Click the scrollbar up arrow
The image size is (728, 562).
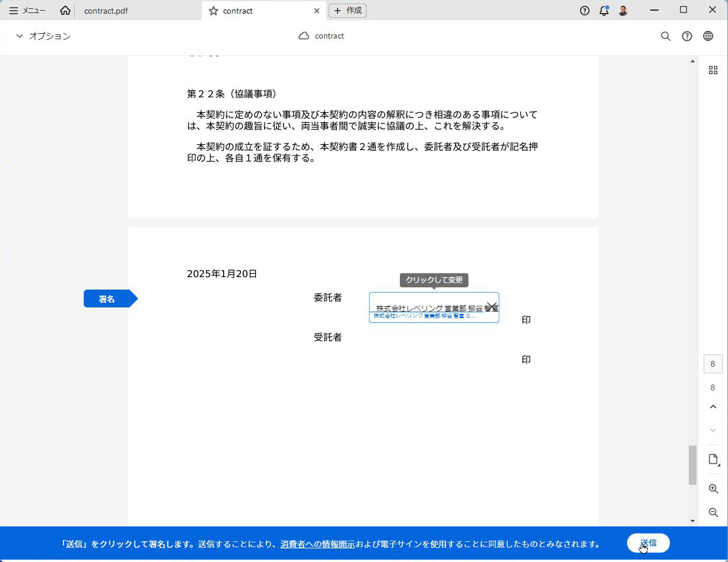point(692,61)
